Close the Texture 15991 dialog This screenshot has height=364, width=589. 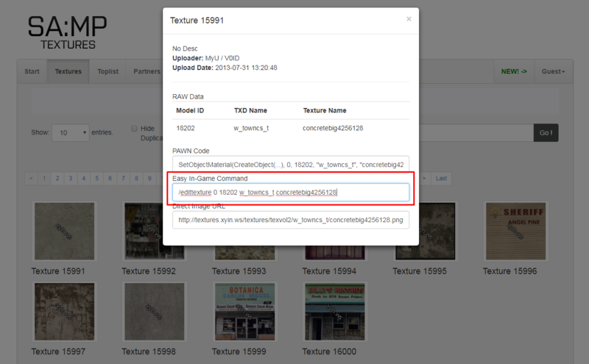coord(409,19)
